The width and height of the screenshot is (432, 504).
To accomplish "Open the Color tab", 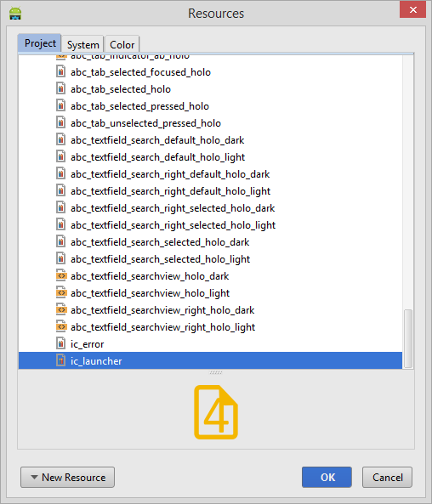I will (x=122, y=44).
